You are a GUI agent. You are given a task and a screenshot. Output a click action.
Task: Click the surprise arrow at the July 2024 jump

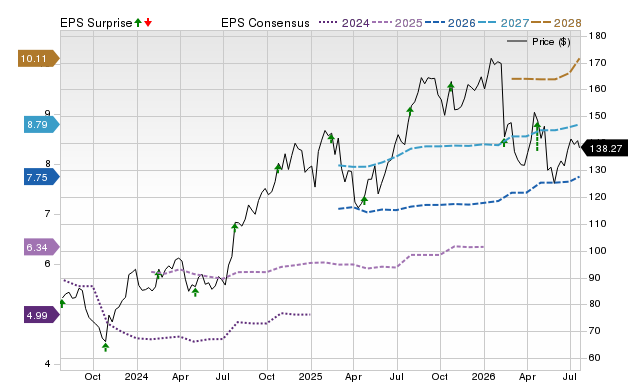(234, 227)
